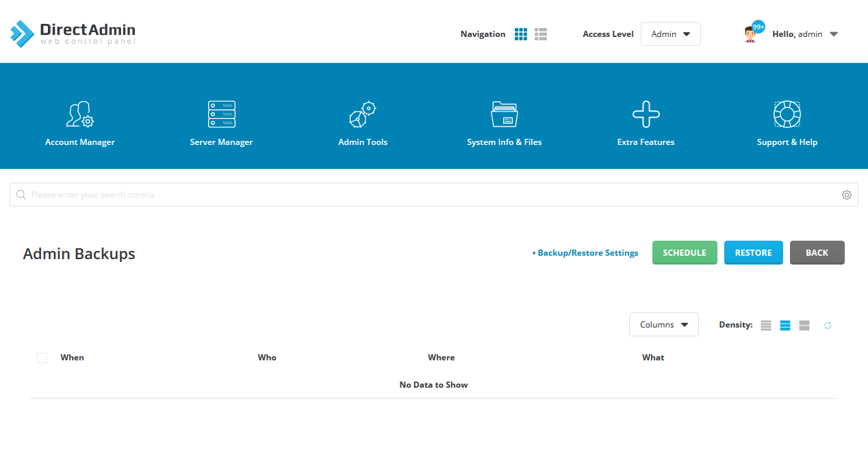Toggle the select-all checkbox in table header

[42, 358]
